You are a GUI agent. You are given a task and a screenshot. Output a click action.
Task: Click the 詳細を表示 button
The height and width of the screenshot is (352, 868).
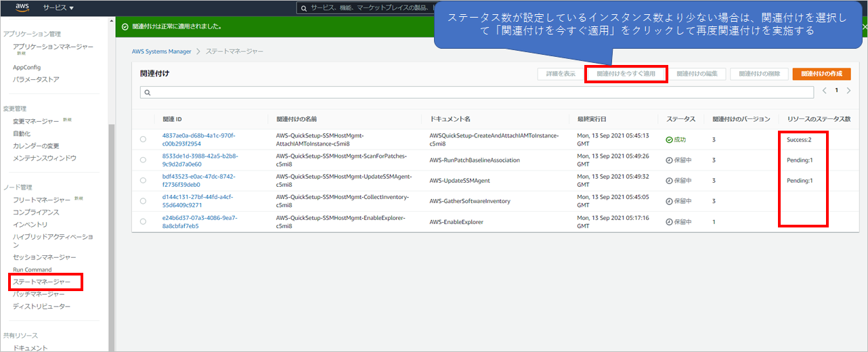pos(561,74)
